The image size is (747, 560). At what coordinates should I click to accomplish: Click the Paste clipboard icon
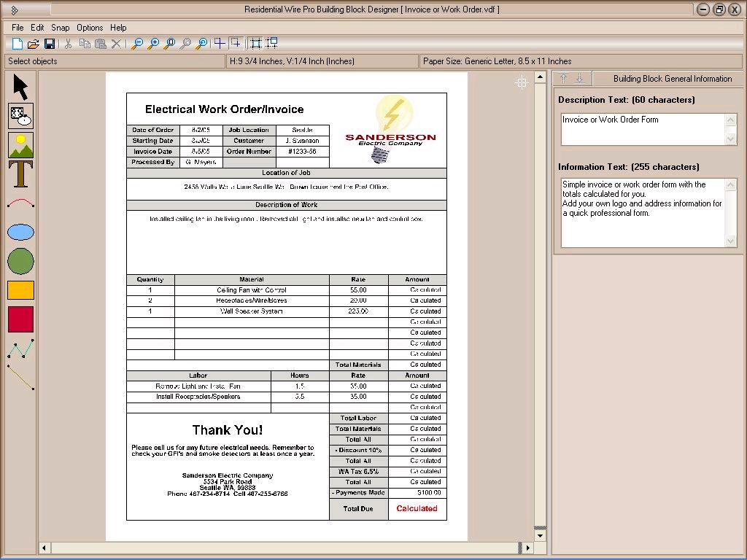pos(101,44)
